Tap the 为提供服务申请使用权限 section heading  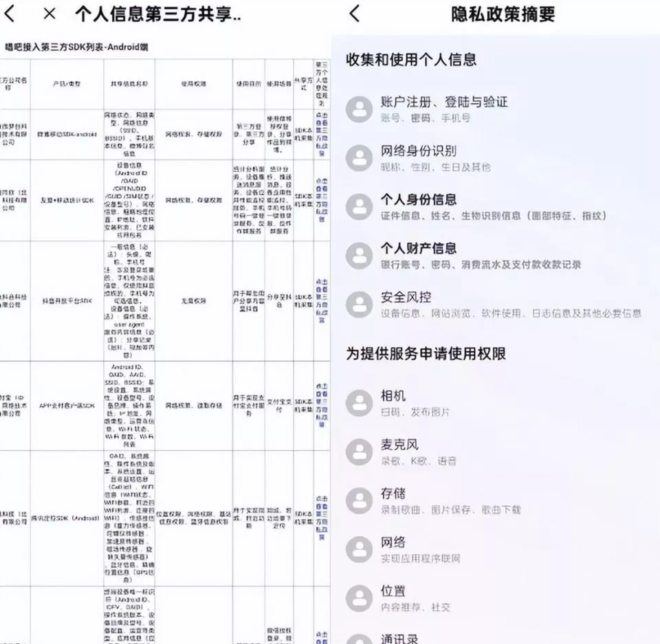click(x=426, y=354)
